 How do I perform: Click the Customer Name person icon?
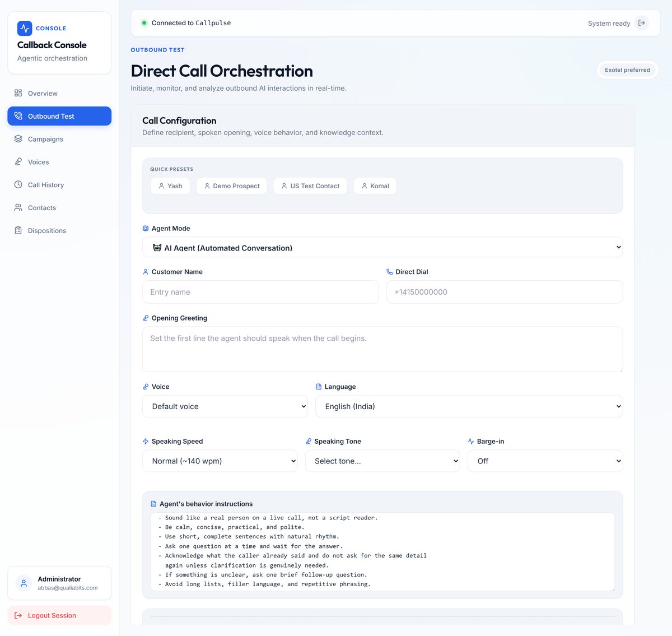pos(146,272)
